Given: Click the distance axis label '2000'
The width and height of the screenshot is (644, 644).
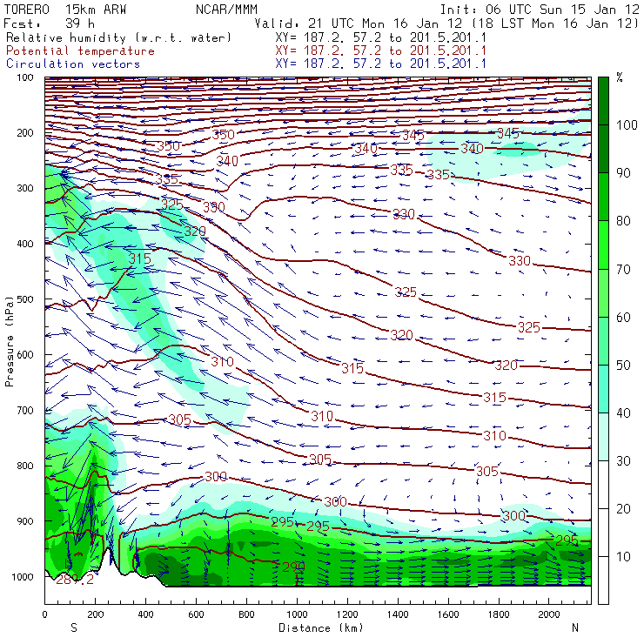Looking at the screenshot, I should pos(549,614).
